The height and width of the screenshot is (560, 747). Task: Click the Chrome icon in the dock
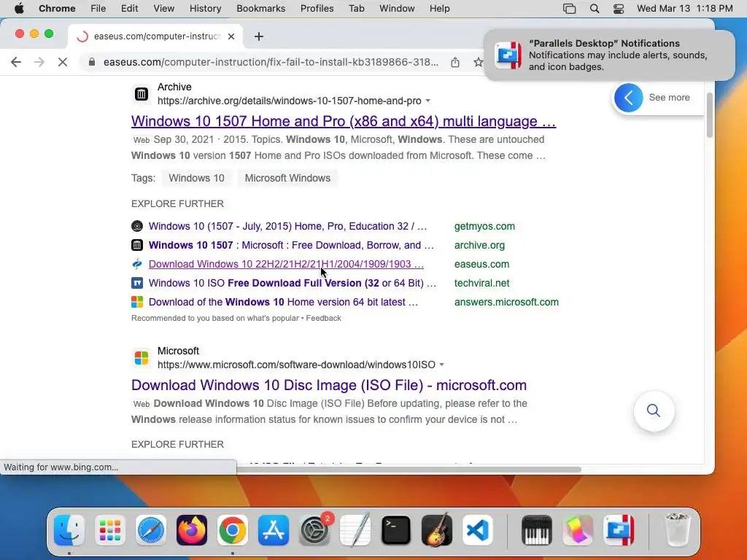click(x=233, y=530)
